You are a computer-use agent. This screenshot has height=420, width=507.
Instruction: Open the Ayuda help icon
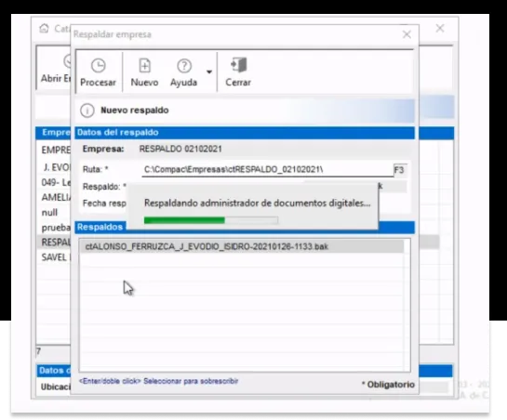(184, 66)
